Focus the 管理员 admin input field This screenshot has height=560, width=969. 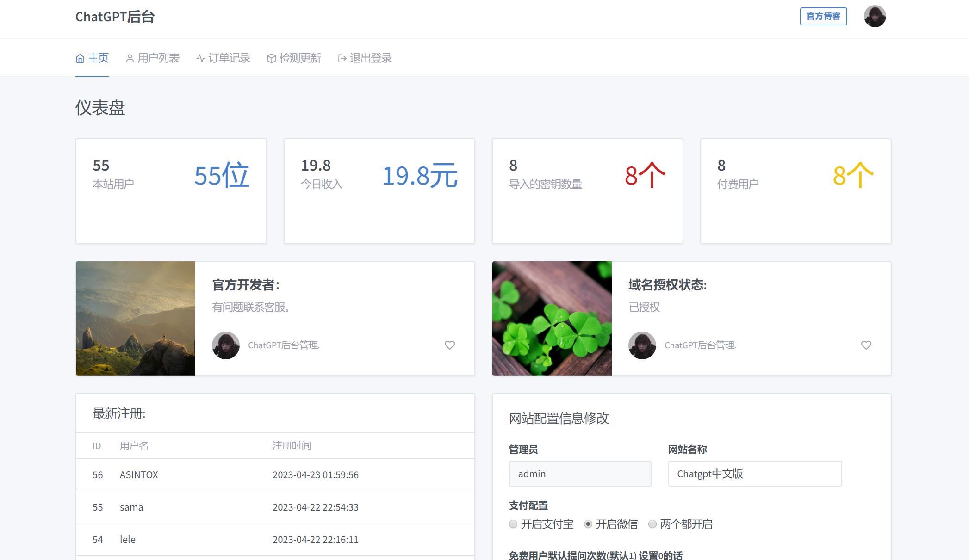580,474
